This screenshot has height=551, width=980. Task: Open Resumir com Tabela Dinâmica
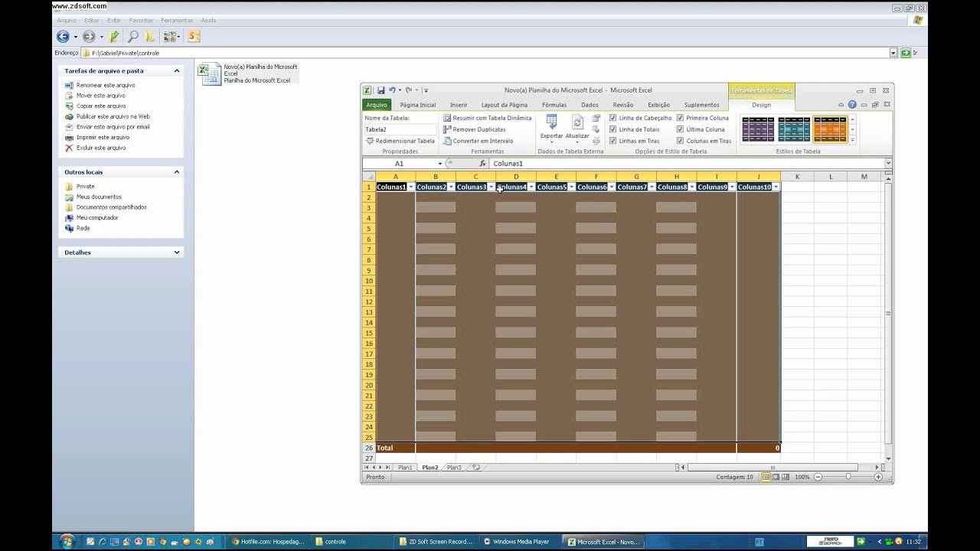(x=487, y=118)
